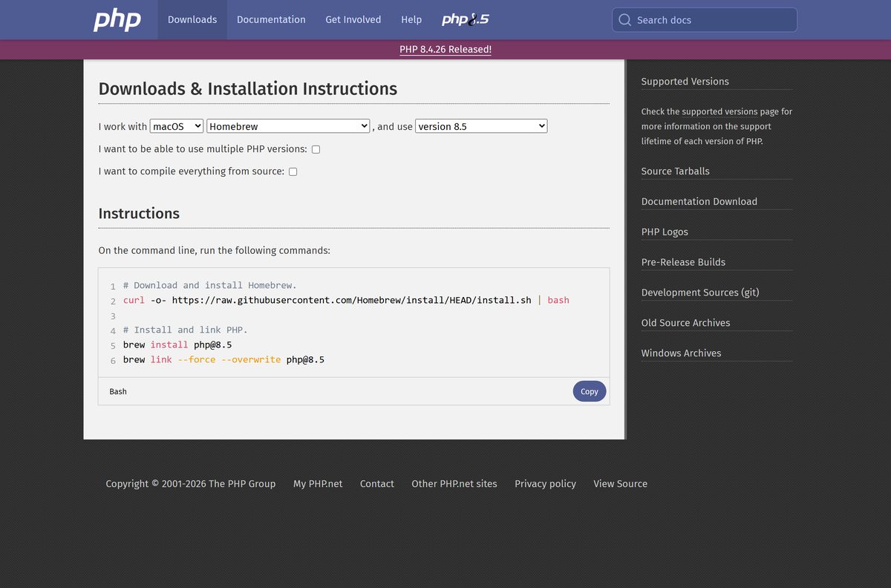Image resolution: width=891 pixels, height=588 pixels.
Task: Click the '# Download and install Homebrew.' comment
Action: coord(210,286)
